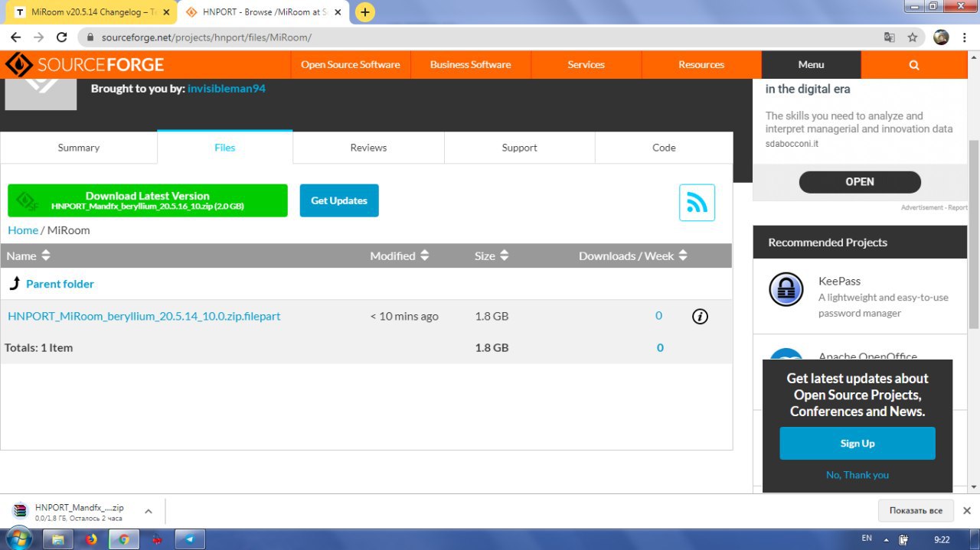980x550 pixels.
Task: Click the address bar URL field
Action: coord(482,37)
